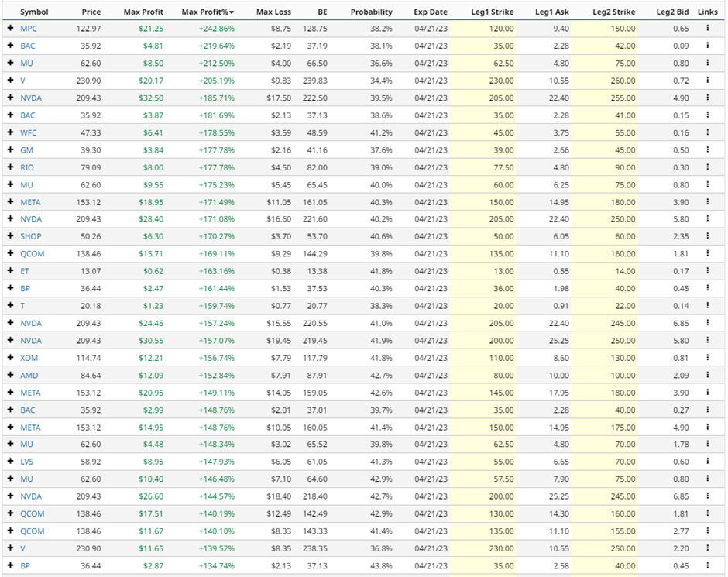Open the RIO symbol link
Image resolution: width=728 pixels, height=577 pixels.
click(27, 167)
